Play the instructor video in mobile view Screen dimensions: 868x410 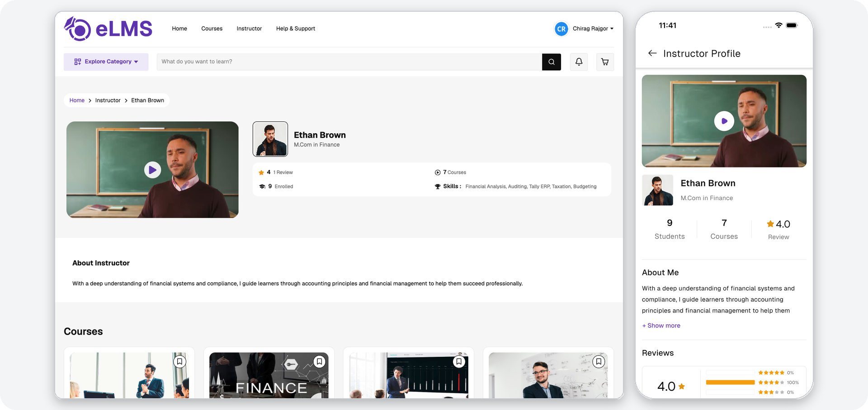[724, 121]
